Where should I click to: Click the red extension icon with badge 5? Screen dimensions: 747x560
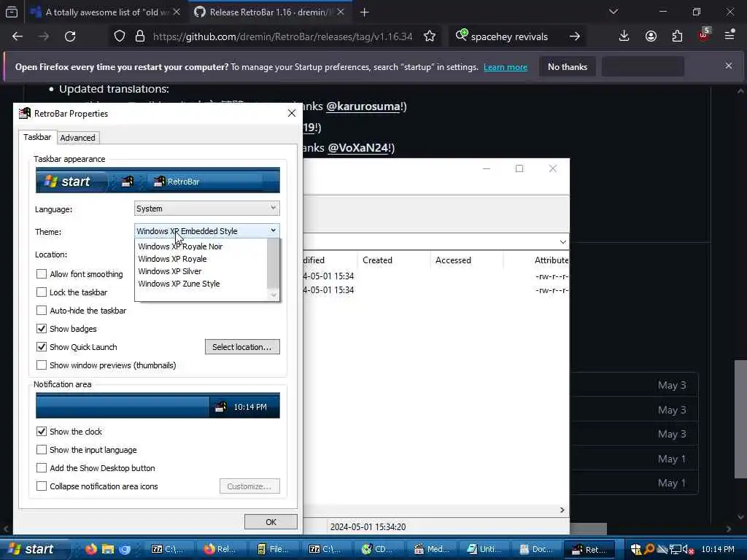704,35
